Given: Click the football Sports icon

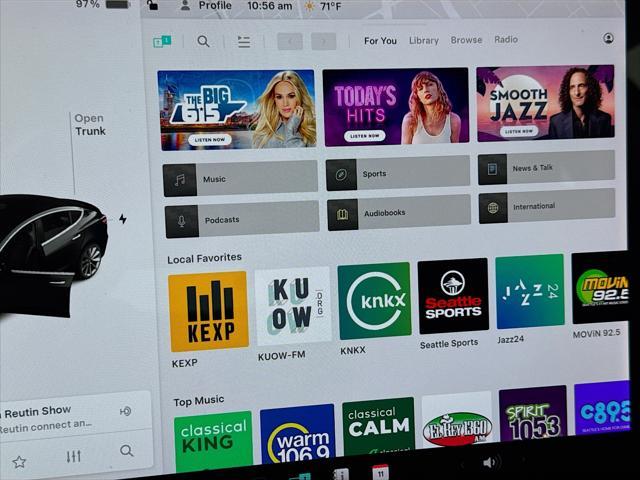Looking at the screenshot, I should click(x=341, y=175).
